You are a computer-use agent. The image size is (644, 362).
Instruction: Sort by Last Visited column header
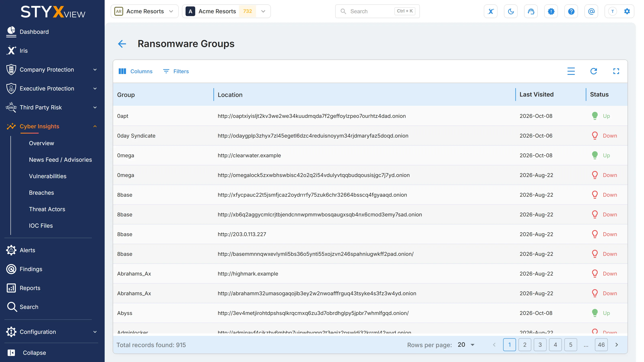pyautogui.click(x=537, y=95)
